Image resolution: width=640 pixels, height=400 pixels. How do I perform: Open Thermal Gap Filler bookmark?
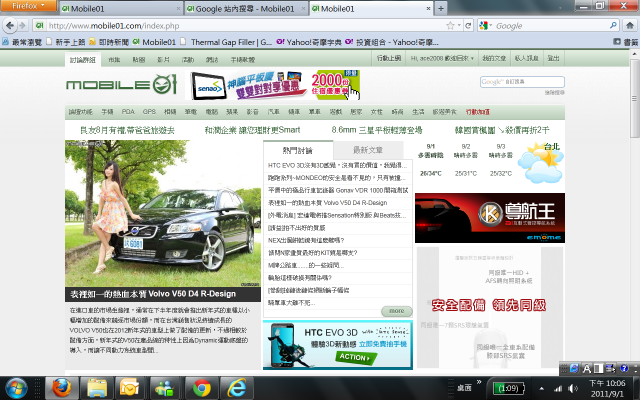pos(226,42)
